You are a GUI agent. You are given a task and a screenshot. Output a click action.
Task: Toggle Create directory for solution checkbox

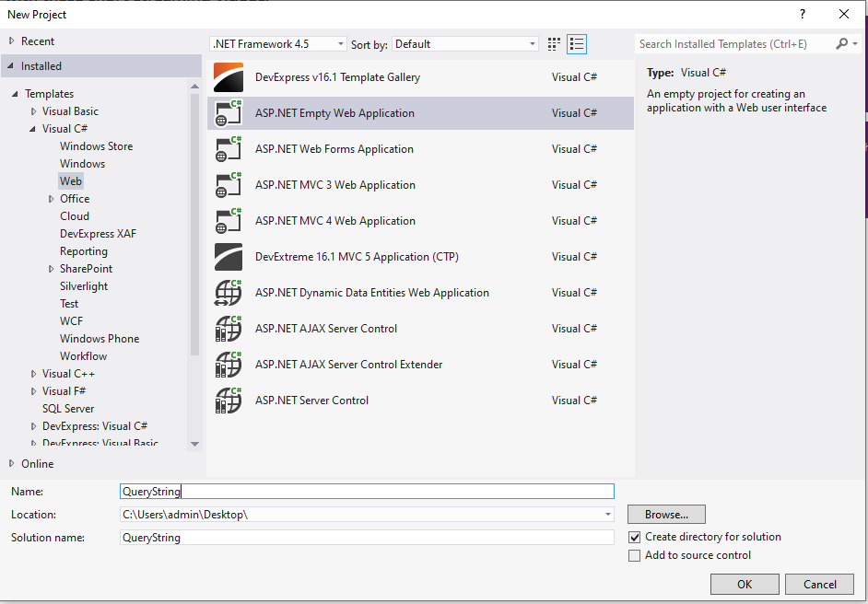(634, 537)
